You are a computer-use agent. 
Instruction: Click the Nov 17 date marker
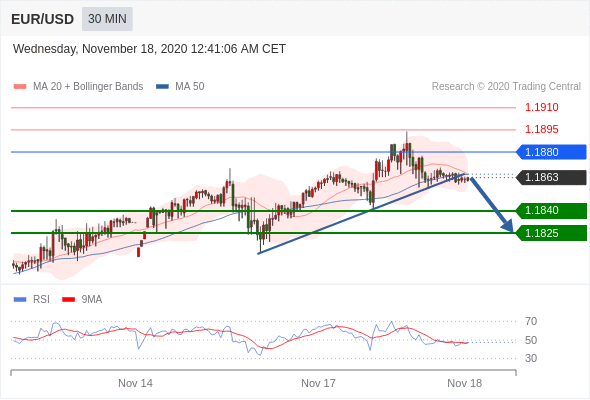coord(318,383)
